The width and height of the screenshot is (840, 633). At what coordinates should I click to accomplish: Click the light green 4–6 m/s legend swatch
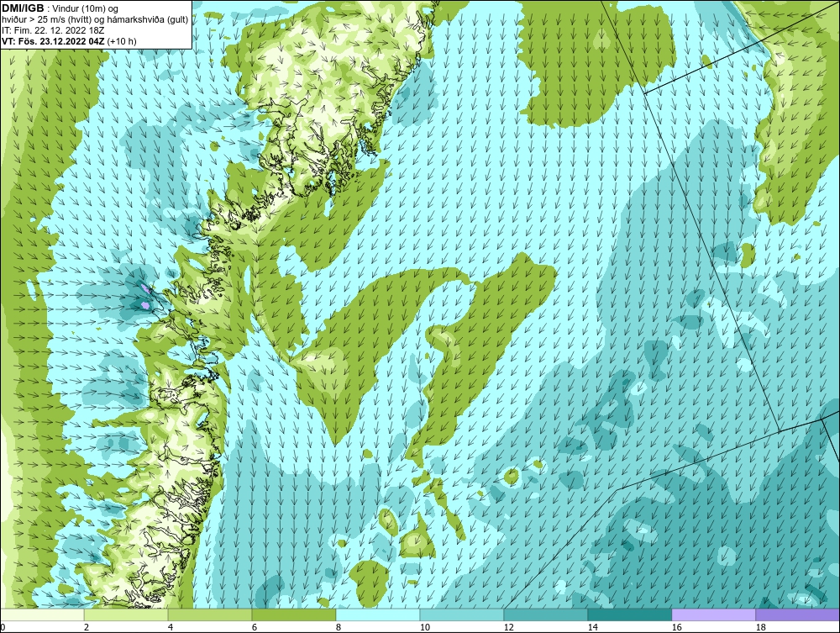(210, 615)
